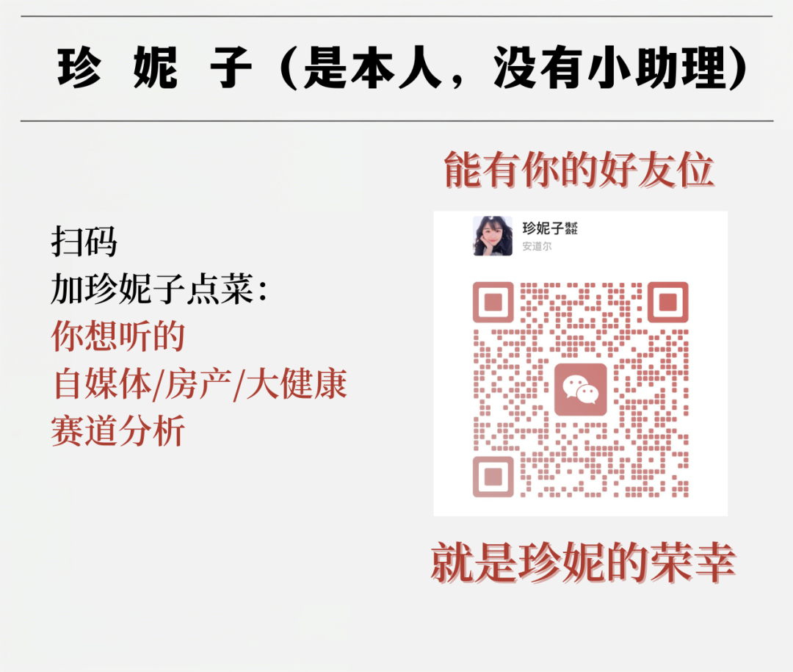This screenshot has width=793, height=672.
Task: Click the gray location text 安道尔
Action: coord(537,247)
